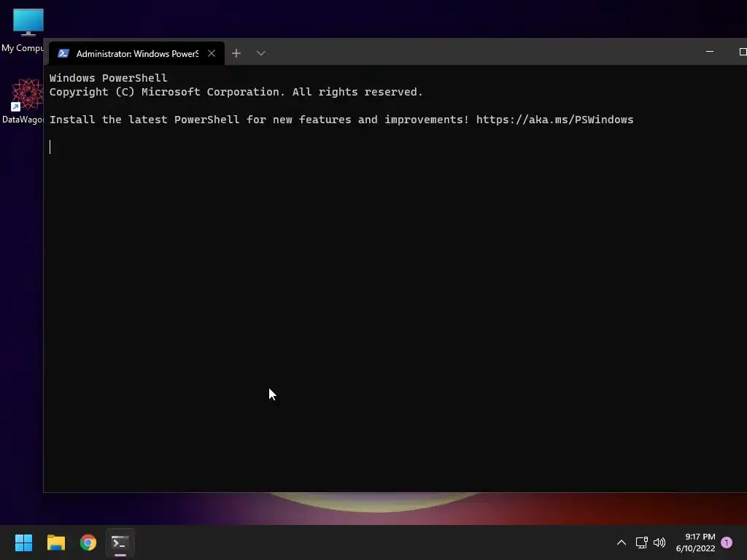Click the Windows Terminal taskbar icon
The height and width of the screenshot is (560, 747).
[120, 542]
